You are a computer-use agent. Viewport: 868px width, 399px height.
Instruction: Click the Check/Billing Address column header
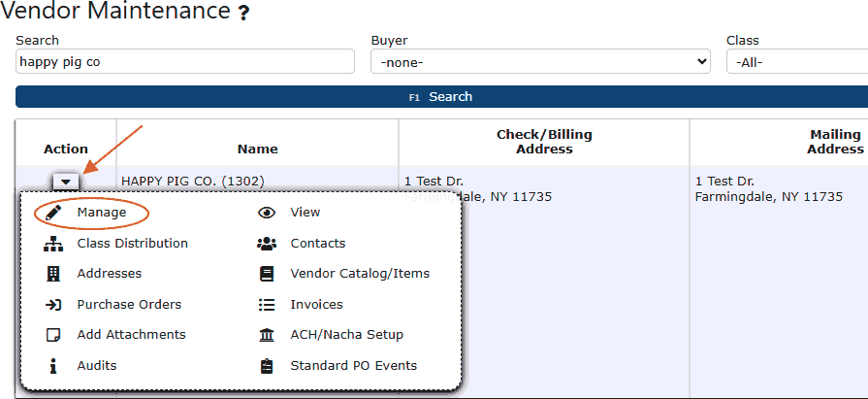(544, 142)
